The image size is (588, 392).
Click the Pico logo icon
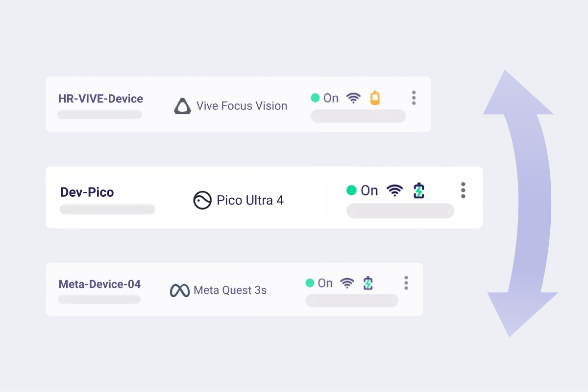(202, 200)
